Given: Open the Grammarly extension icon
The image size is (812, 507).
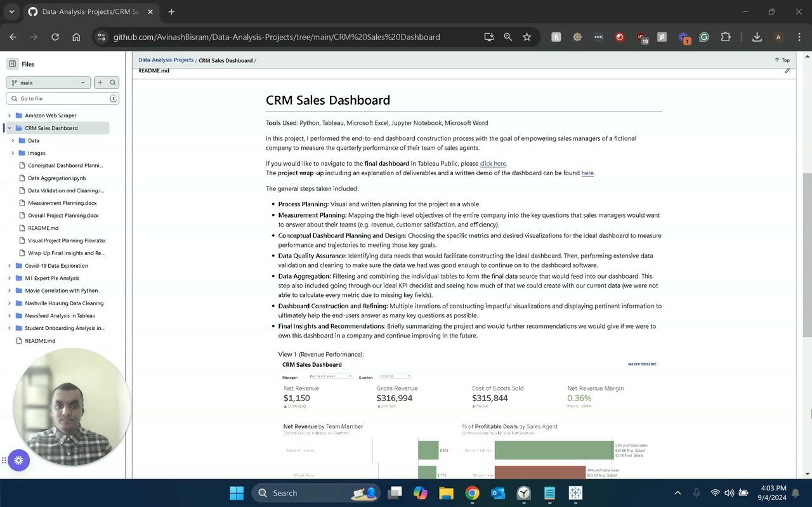Looking at the screenshot, I should point(704,37).
